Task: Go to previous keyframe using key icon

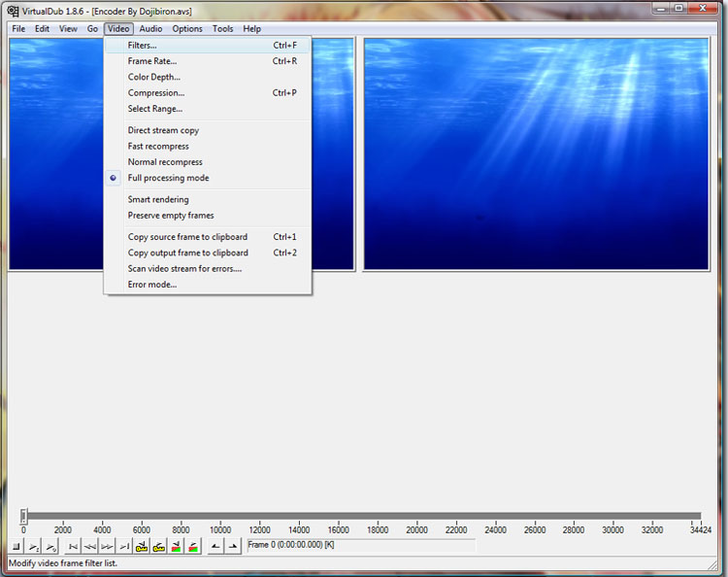Action: pos(143,547)
